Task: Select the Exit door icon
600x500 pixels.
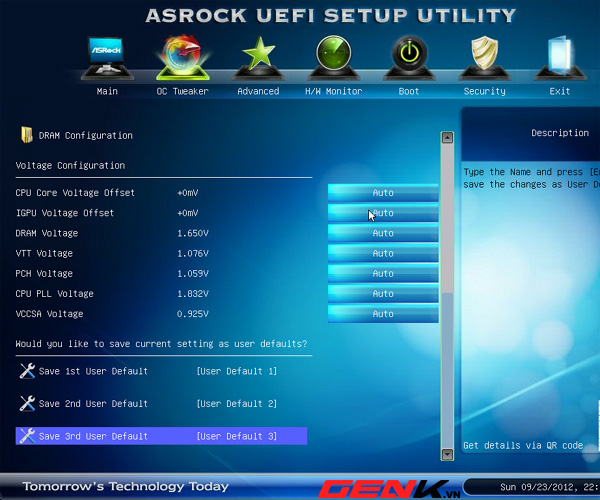Action: [x=560, y=57]
